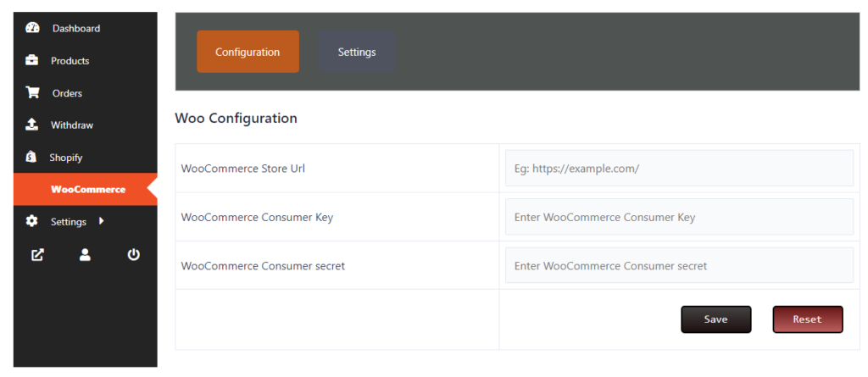Image resolution: width=868 pixels, height=377 pixels.
Task: Expand the sidebar Settings submenu arrow
Action: (x=102, y=221)
